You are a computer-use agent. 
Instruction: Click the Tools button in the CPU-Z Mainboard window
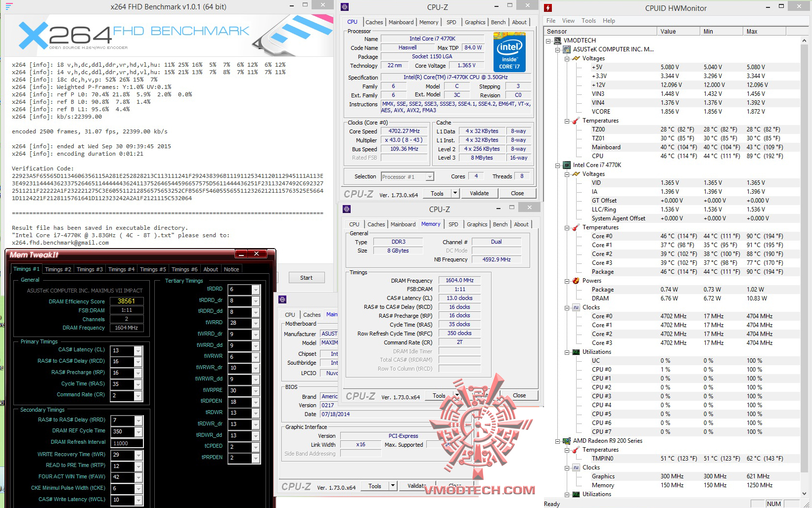click(x=375, y=486)
